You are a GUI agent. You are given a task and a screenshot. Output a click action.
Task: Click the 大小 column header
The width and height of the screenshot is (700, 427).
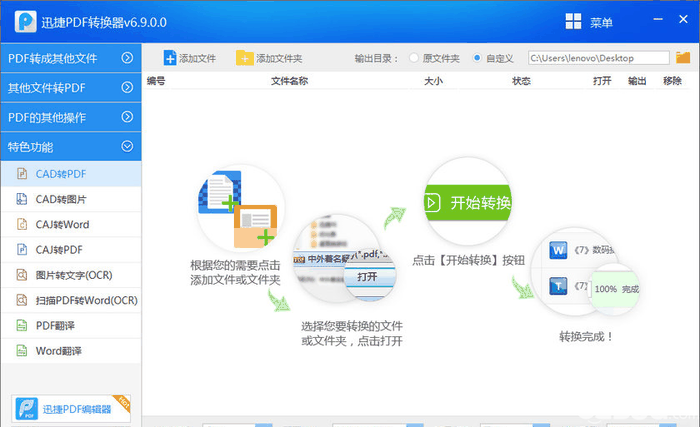pos(433,81)
